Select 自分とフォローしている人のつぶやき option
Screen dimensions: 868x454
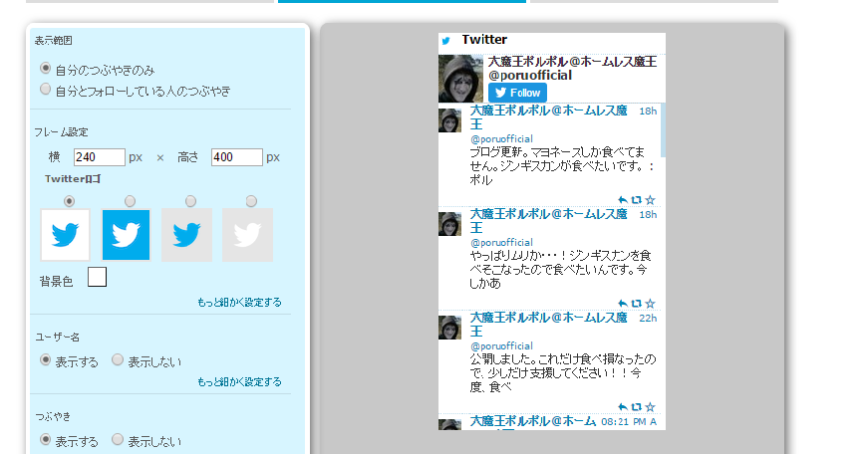tap(46, 89)
